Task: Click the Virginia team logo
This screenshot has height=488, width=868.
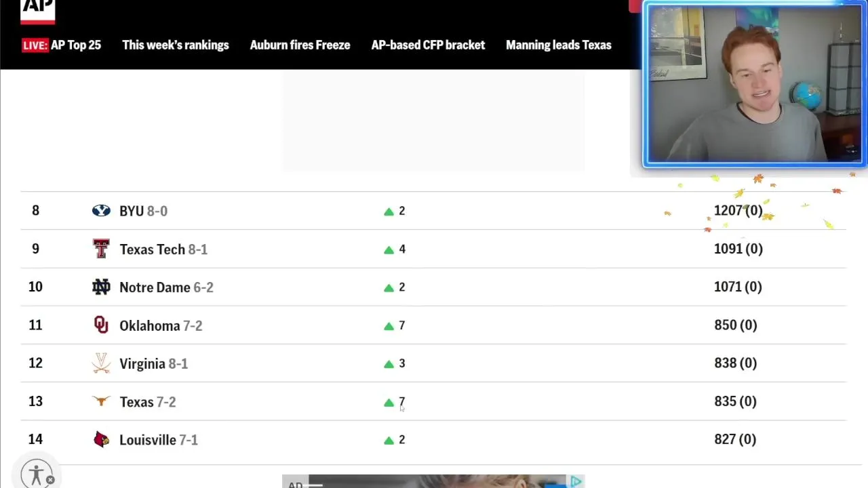Action: tap(101, 363)
